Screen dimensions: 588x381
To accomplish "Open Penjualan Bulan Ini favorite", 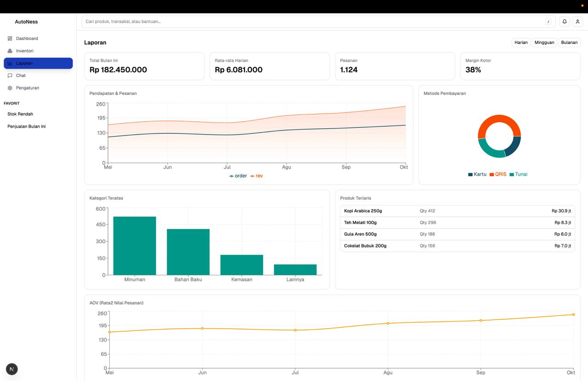I will tap(27, 126).
